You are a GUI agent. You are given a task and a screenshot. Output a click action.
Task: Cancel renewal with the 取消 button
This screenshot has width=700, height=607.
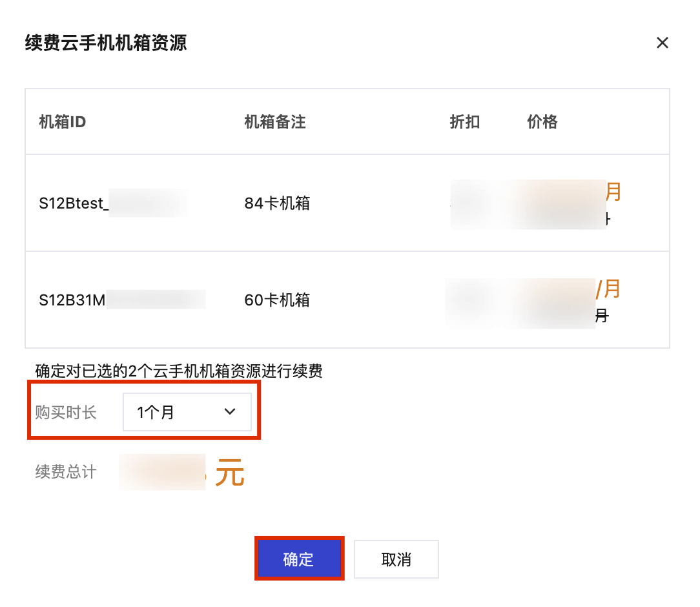click(x=396, y=559)
